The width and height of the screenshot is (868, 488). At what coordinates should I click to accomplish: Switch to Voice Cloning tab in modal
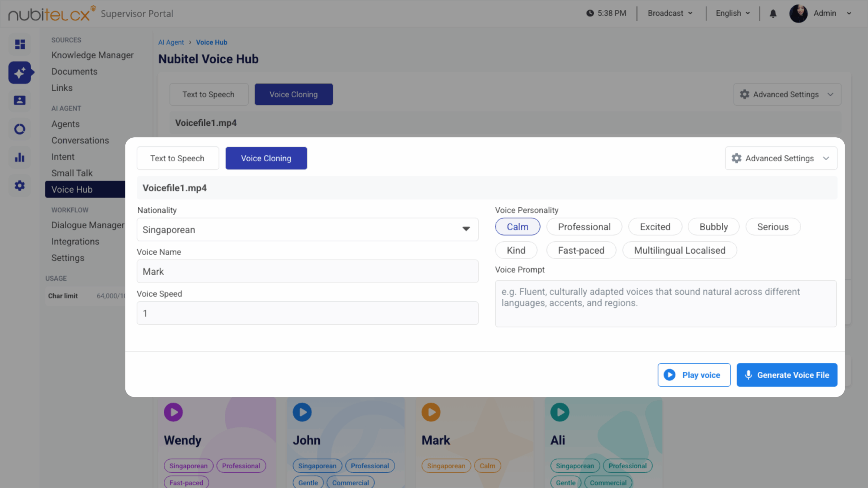click(x=266, y=158)
